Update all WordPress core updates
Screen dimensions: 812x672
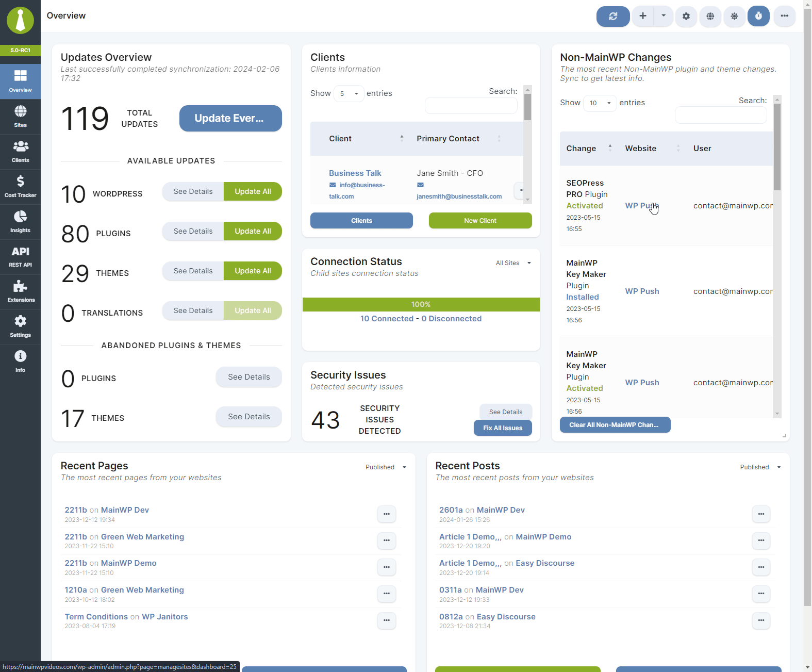[x=253, y=191]
